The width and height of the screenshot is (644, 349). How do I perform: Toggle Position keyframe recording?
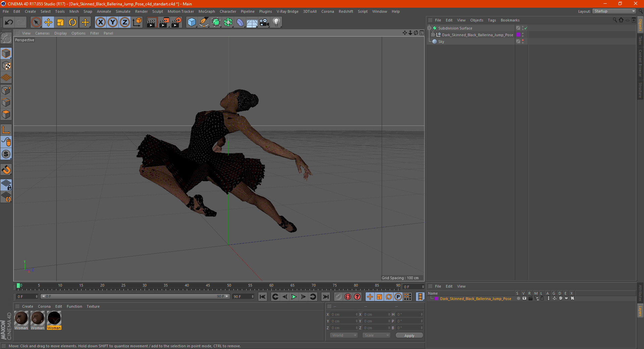tap(370, 297)
